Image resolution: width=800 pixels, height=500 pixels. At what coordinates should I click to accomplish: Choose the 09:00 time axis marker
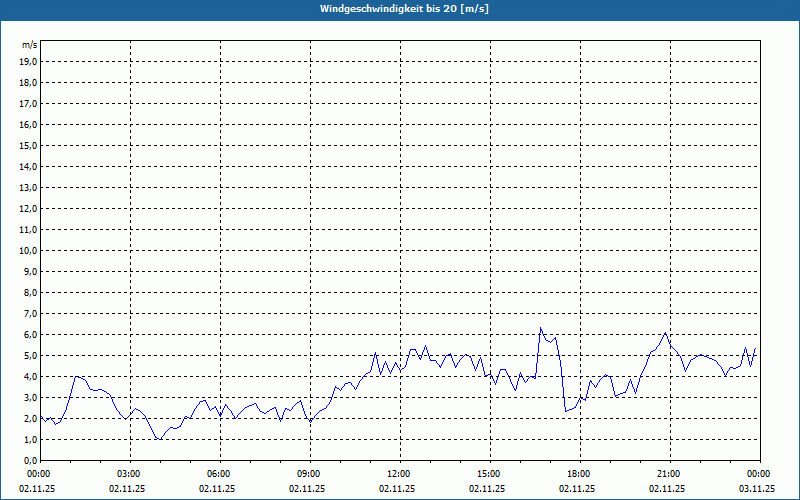[x=308, y=474]
